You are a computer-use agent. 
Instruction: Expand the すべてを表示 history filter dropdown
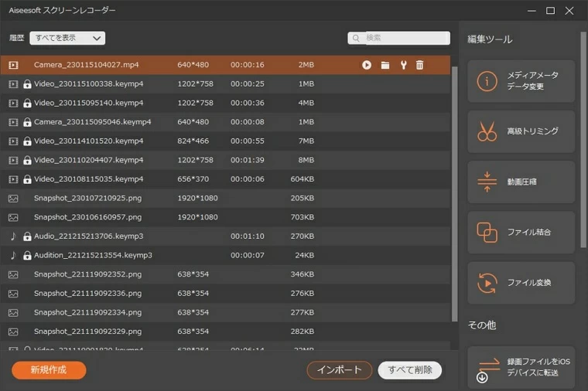(x=67, y=38)
